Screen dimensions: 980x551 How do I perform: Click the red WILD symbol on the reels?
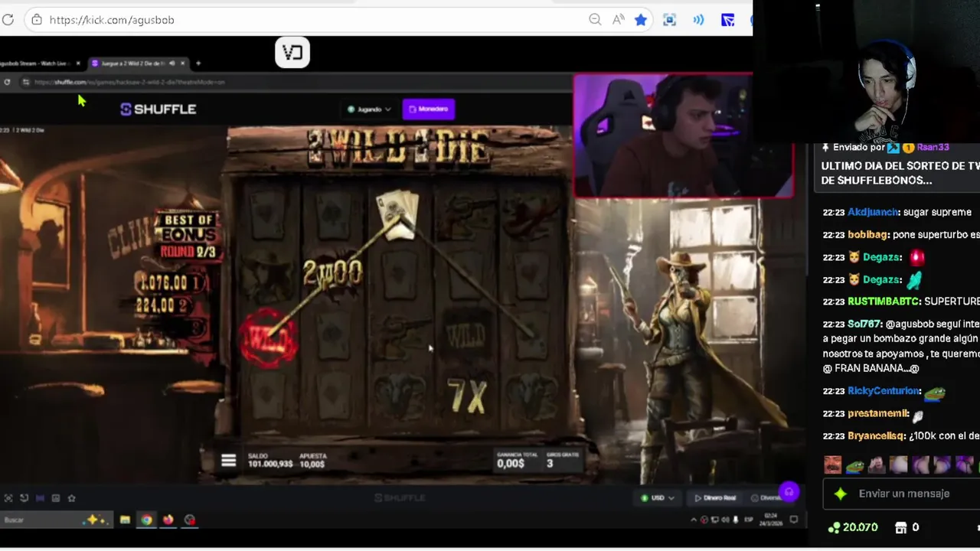[268, 337]
